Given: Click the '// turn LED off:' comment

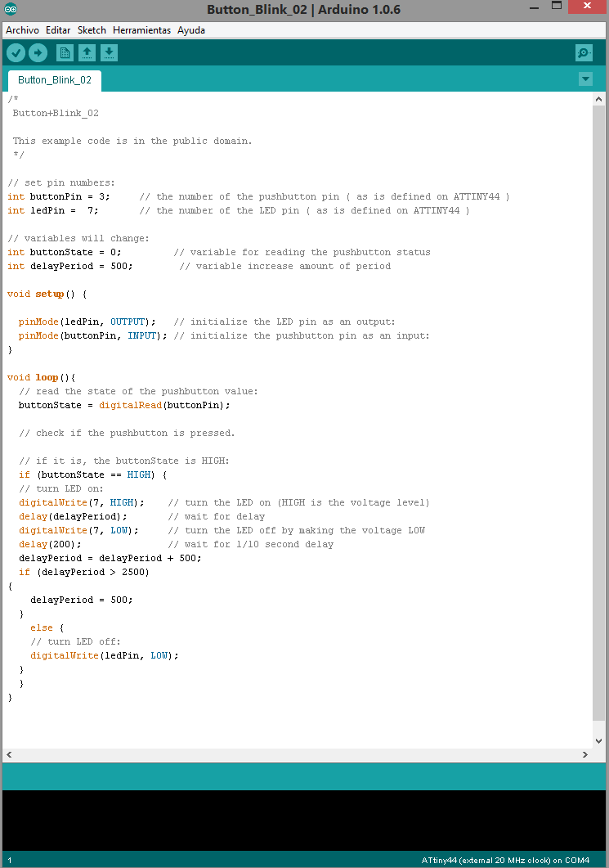Looking at the screenshot, I should 76,641.
